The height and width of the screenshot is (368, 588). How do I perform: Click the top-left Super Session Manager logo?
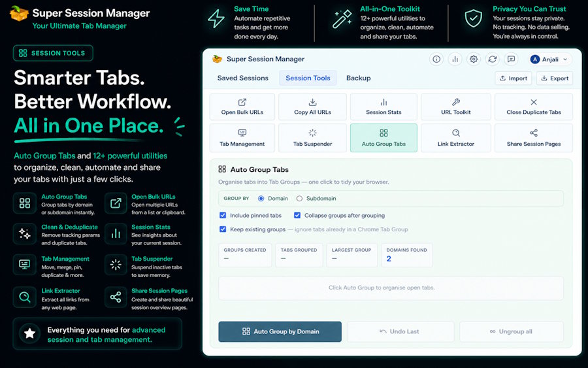point(19,14)
